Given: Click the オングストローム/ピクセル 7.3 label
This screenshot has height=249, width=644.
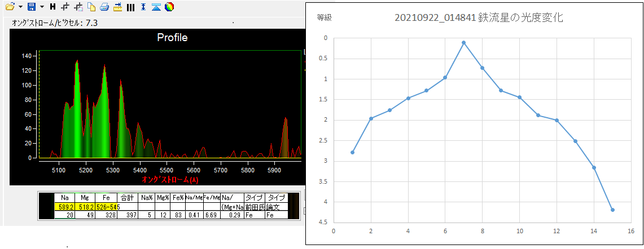Looking at the screenshot, I should pyautogui.click(x=55, y=23).
